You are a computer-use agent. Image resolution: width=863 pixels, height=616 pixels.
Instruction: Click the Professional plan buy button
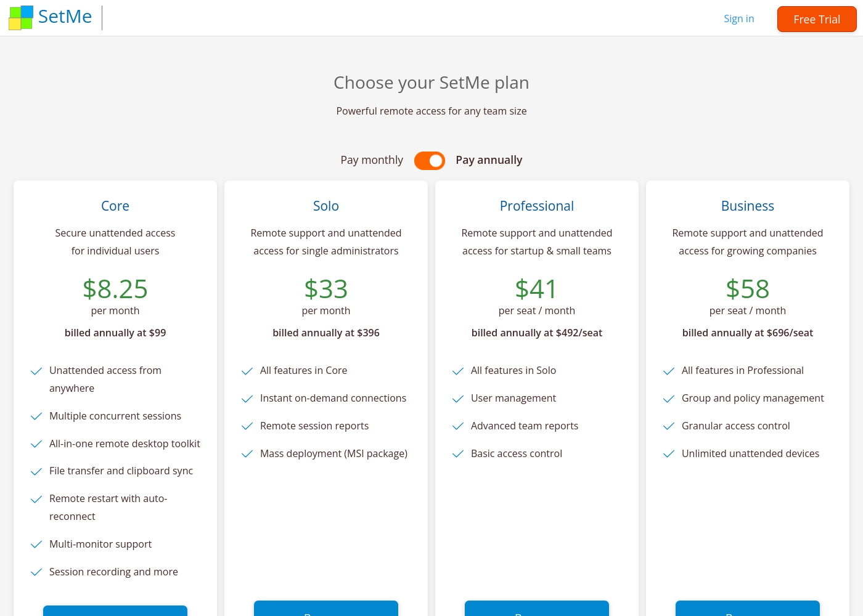(x=537, y=609)
